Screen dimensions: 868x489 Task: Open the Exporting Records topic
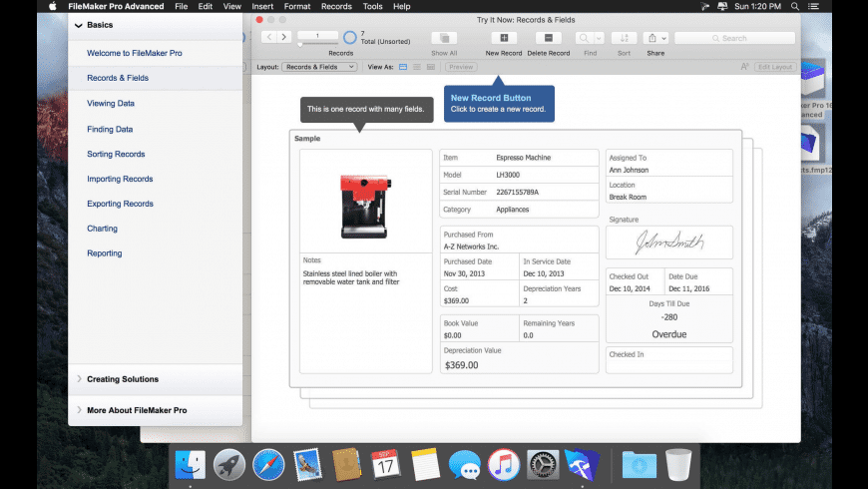120,204
